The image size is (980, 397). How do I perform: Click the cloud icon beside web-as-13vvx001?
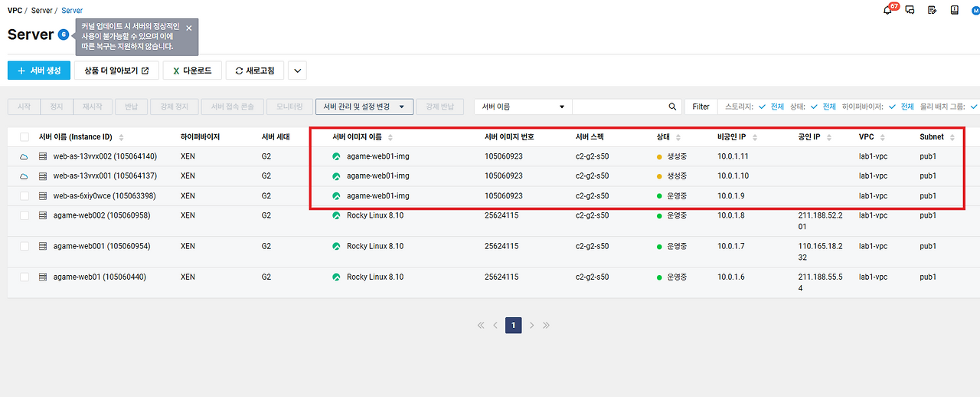[x=24, y=176]
